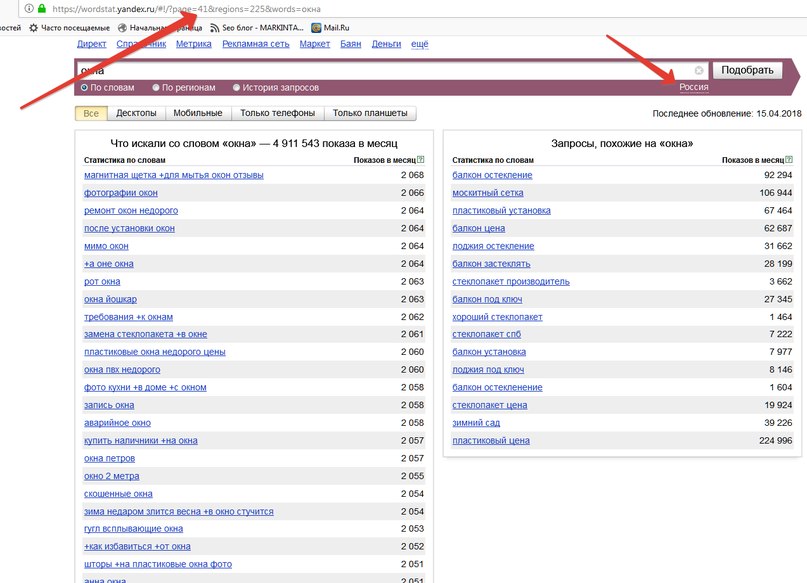Open similar query 'лоджия остекление'
Screen dimensions: 807x583
pos(493,246)
